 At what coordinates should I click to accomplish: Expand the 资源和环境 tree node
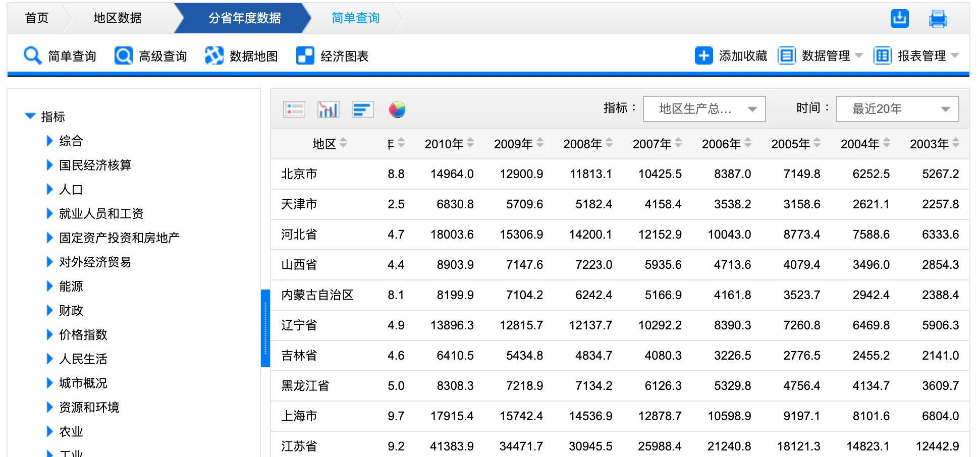(x=49, y=407)
